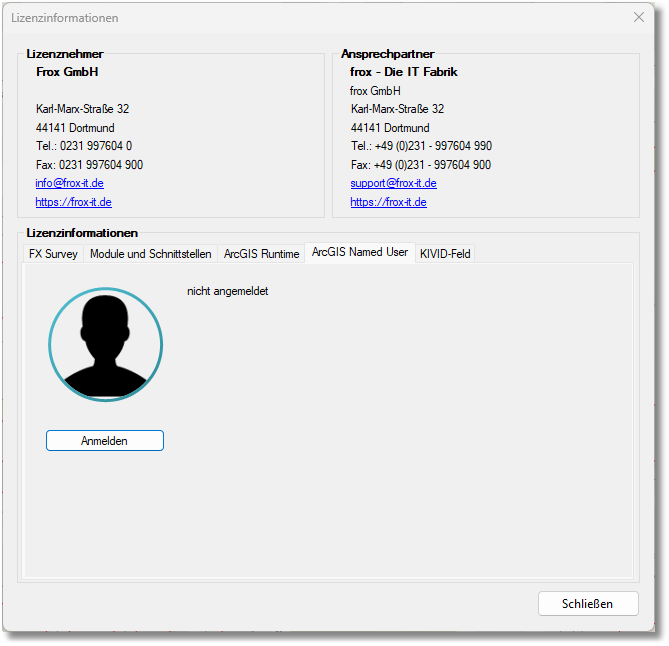Click the Schließen button
This screenshot has width=669, height=646.
(587, 604)
